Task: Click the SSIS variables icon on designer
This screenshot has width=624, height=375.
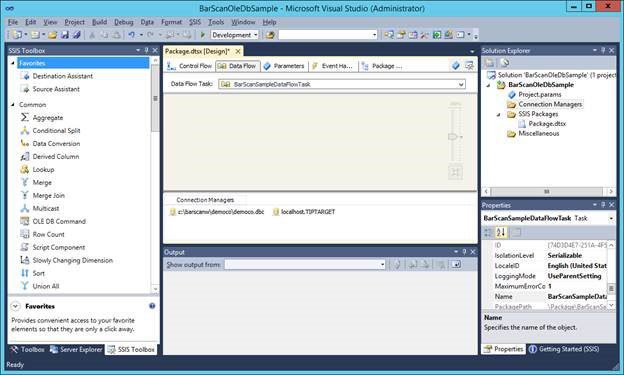Action: click(x=456, y=66)
